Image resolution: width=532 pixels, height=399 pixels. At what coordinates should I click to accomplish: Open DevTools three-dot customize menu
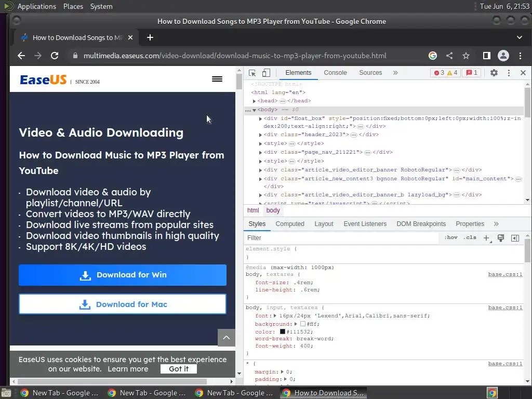[x=509, y=73]
